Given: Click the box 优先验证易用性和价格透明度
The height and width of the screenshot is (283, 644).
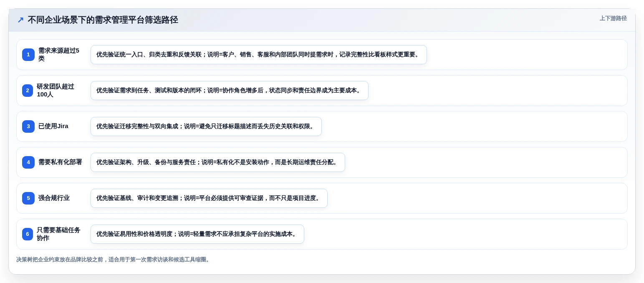Looking at the screenshot, I should (x=197, y=234).
